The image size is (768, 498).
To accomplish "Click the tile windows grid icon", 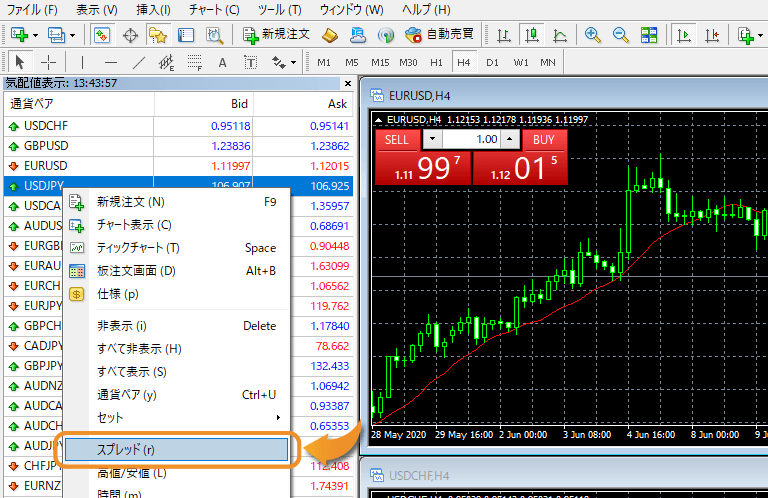I will pos(649,35).
